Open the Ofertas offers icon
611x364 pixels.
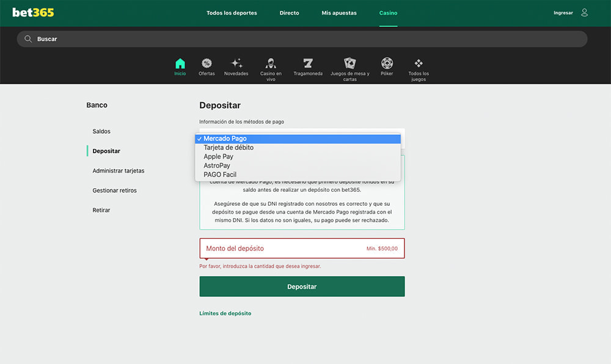point(207,64)
